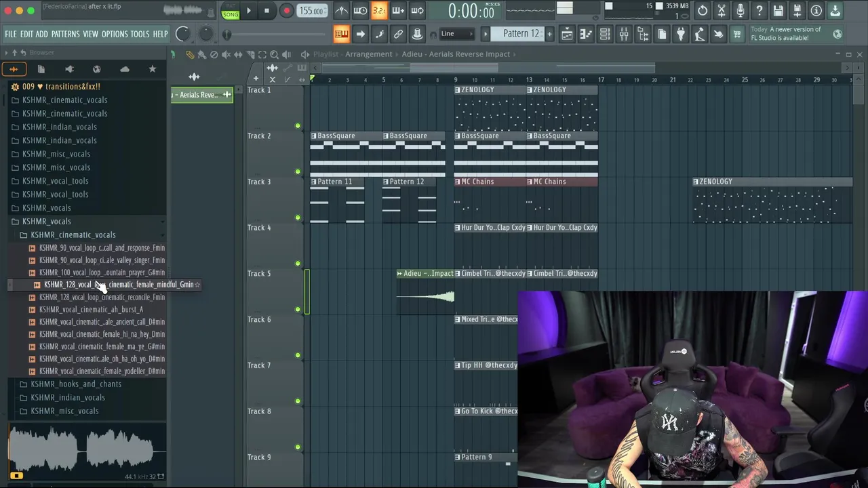Add new pattern with plus button
The width and height of the screenshot is (868, 488).
tap(549, 34)
